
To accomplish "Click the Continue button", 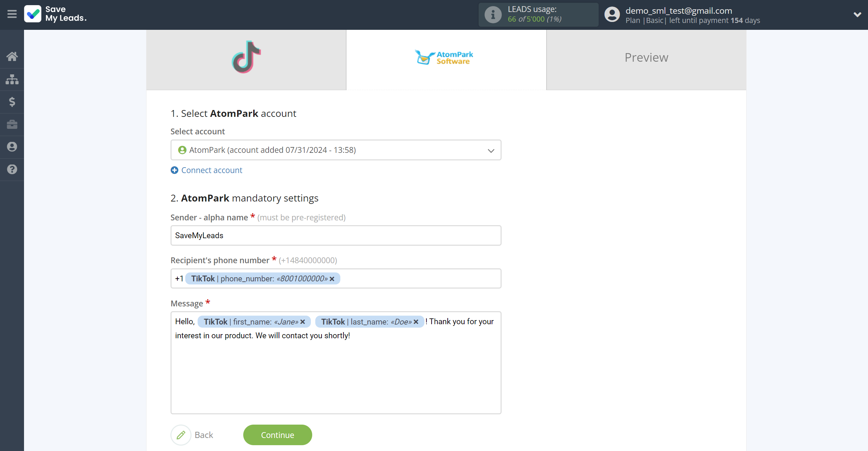I will click(278, 434).
